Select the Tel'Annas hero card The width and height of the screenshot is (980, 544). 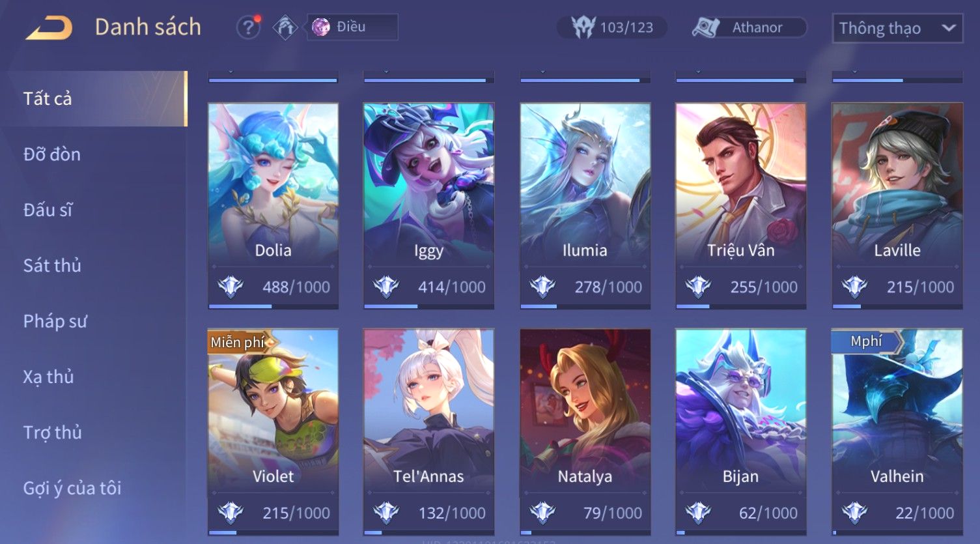click(x=428, y=432)
